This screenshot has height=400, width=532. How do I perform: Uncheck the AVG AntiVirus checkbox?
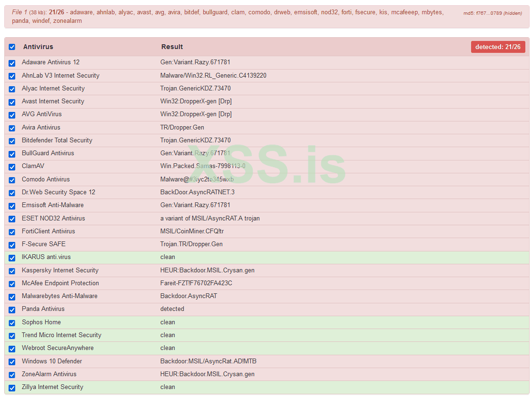[12, 115]
